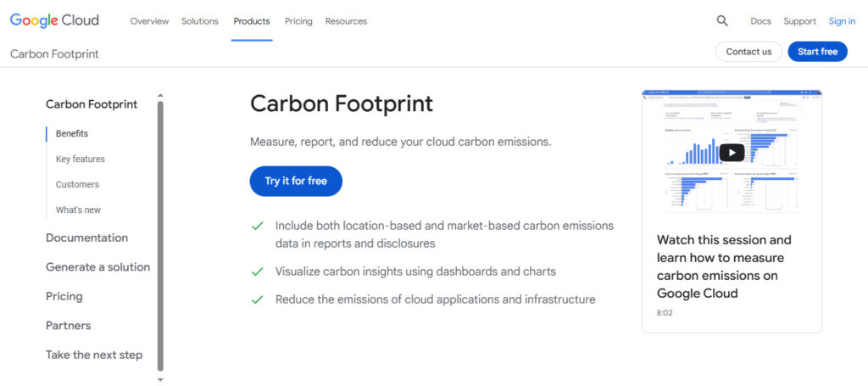Go to the Pricing nav item
This screenshot has height=386, width=868.
coord(298,21)
